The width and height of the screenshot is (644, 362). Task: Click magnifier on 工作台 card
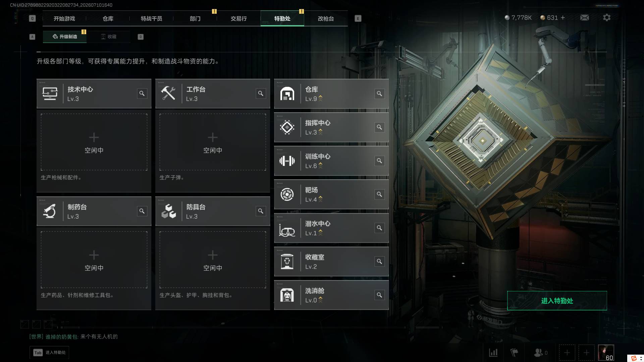pos(261,94)
